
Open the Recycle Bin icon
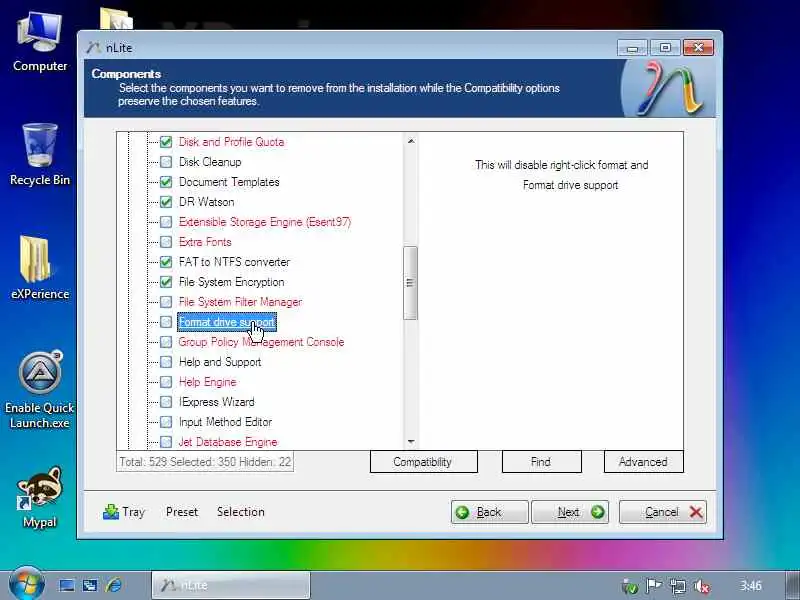(x=40, y=155)
